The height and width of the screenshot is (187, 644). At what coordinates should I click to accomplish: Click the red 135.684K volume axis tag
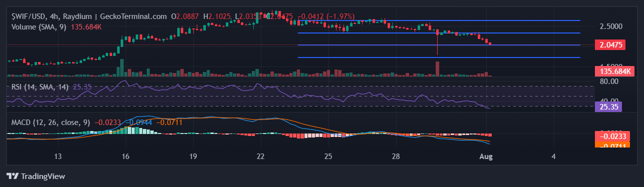tap(614, 71)
